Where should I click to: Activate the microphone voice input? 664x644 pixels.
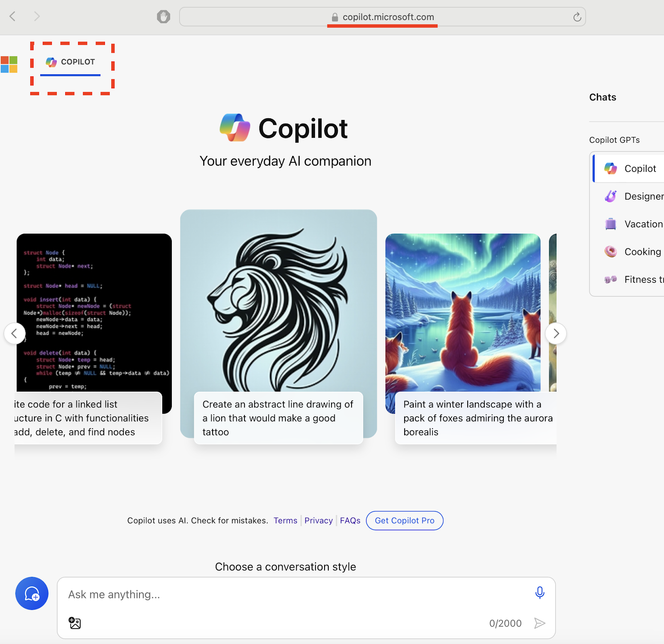click(x=539, y=593)
